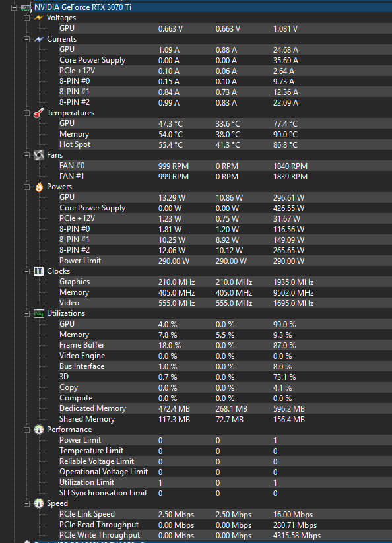Click the Voltages lightning bolt icon
Viewport: 392px width, 543px height.
(x=39, y=18)
